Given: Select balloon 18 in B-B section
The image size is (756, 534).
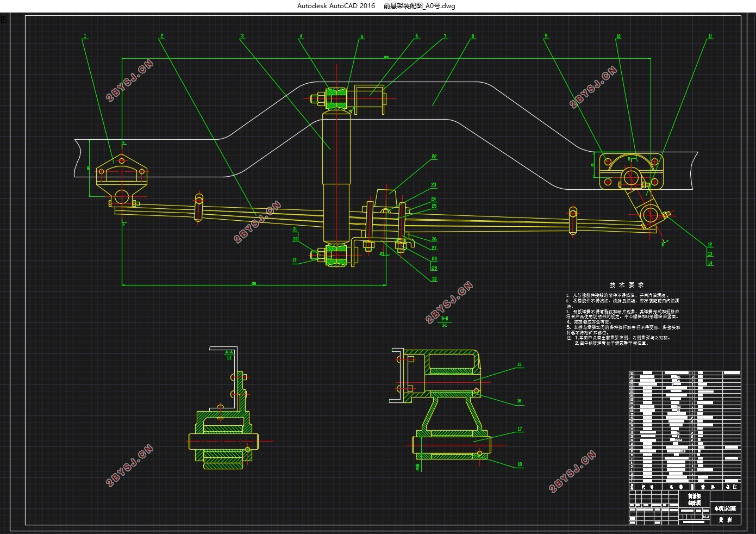Looking at the screenshot, I should pos(520,464).
